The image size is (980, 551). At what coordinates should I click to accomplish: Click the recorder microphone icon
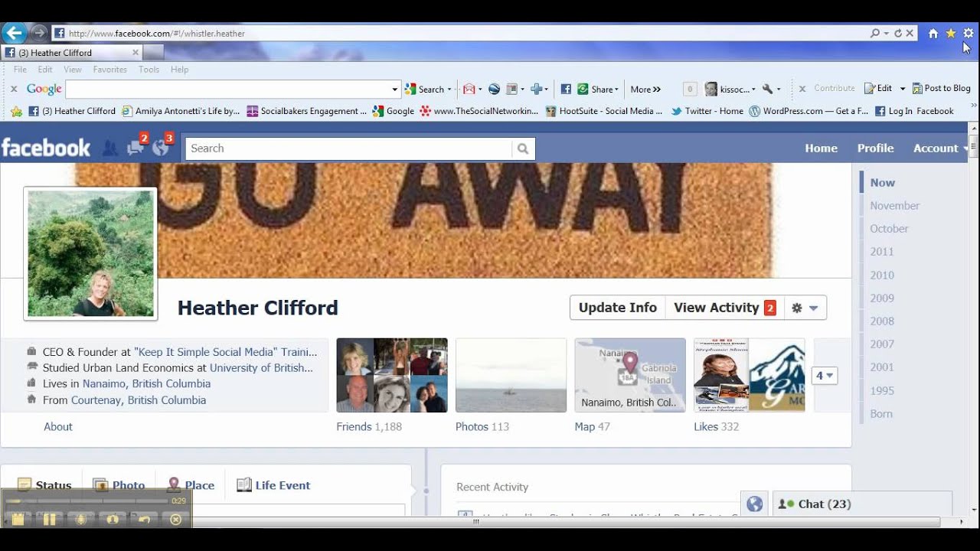81,520
